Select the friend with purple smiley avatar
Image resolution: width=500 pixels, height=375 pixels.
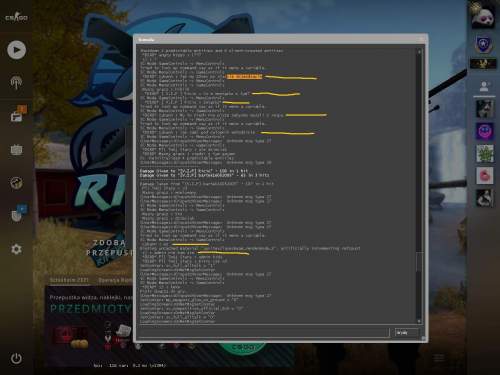pos(485,131)
